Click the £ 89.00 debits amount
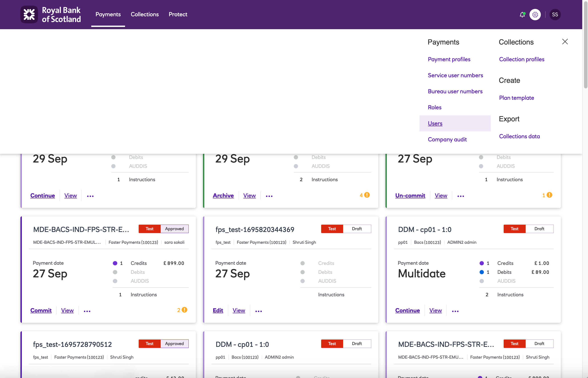 [540, 272]
